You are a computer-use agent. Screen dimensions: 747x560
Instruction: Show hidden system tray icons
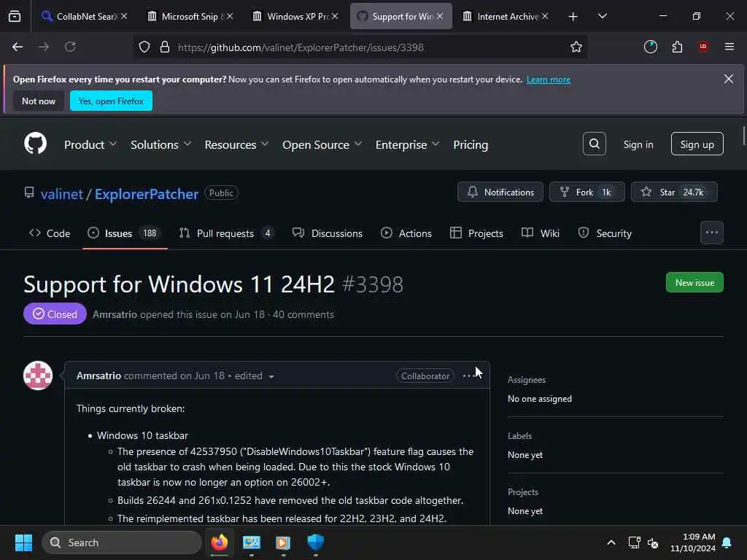pyautogui.click(x=611, y=542)
